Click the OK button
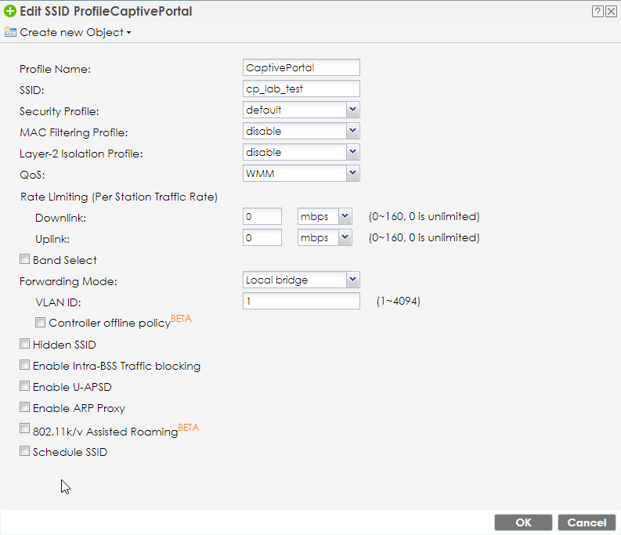Viewport: 621px width, 535px height. (x=523, y=523)
